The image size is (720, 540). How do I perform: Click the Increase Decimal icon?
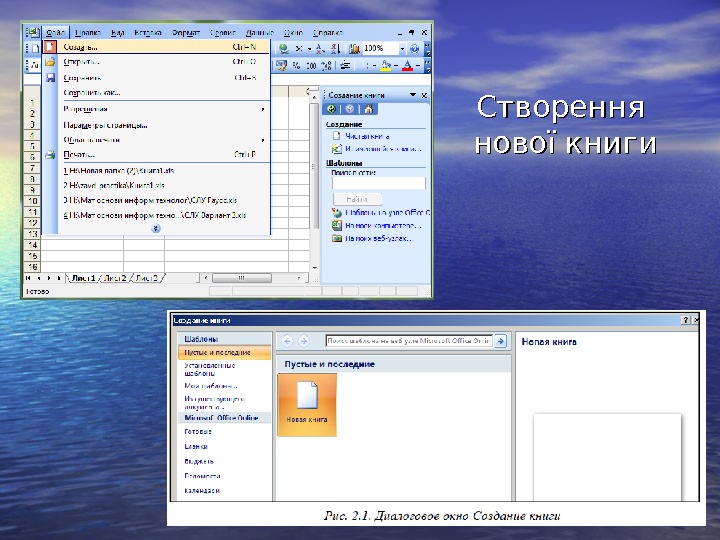(x=326, y=66)
